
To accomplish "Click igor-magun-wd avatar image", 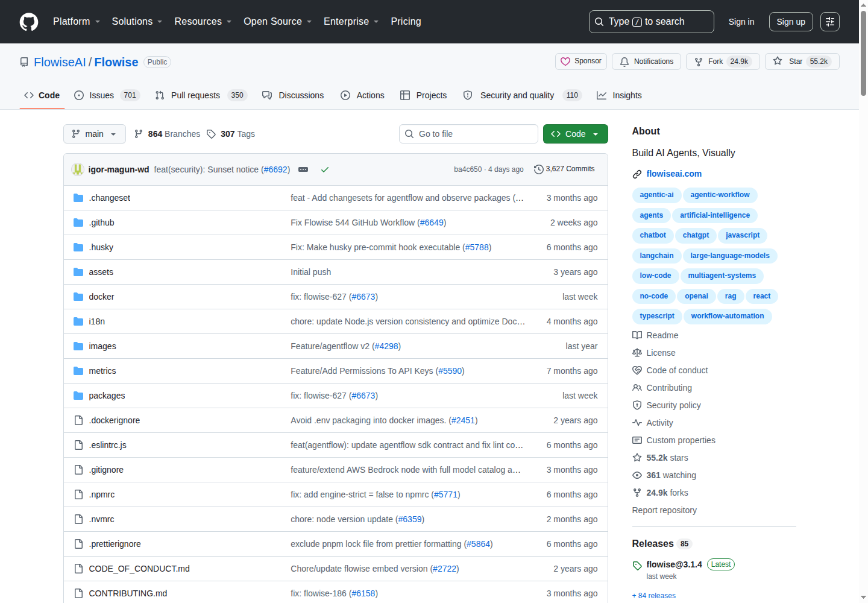I will tap(77, 169).
